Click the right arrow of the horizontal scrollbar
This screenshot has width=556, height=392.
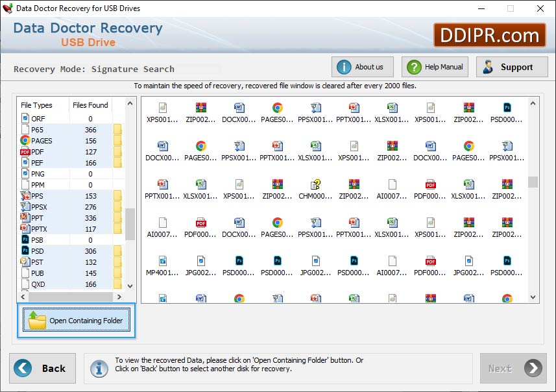[119, 297]
